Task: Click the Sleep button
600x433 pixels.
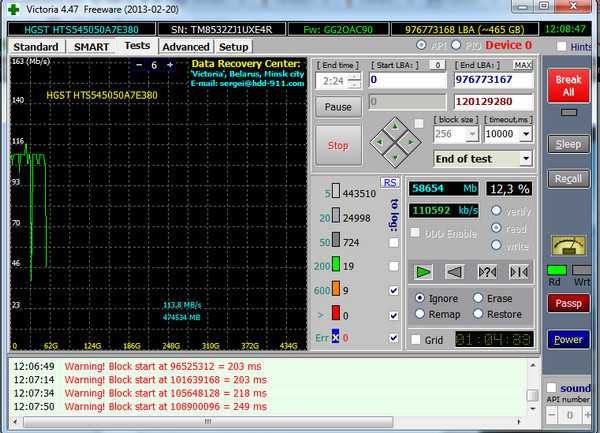Action: click(568, 144)
